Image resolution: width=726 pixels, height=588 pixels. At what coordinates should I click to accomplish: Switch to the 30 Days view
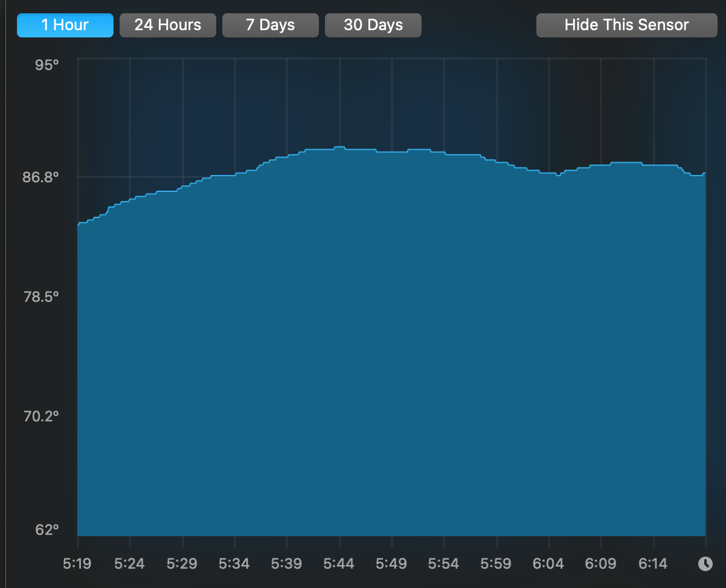pos(373,25)
